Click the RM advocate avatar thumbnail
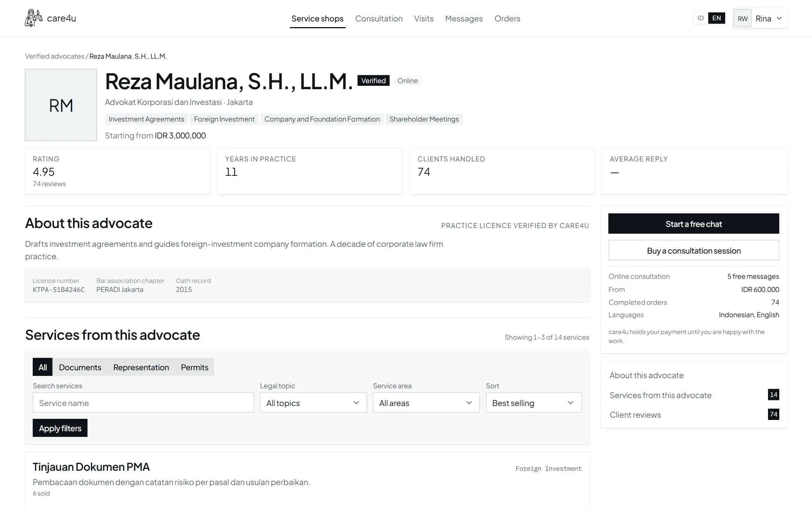812x508 pixels. point(61,105)
